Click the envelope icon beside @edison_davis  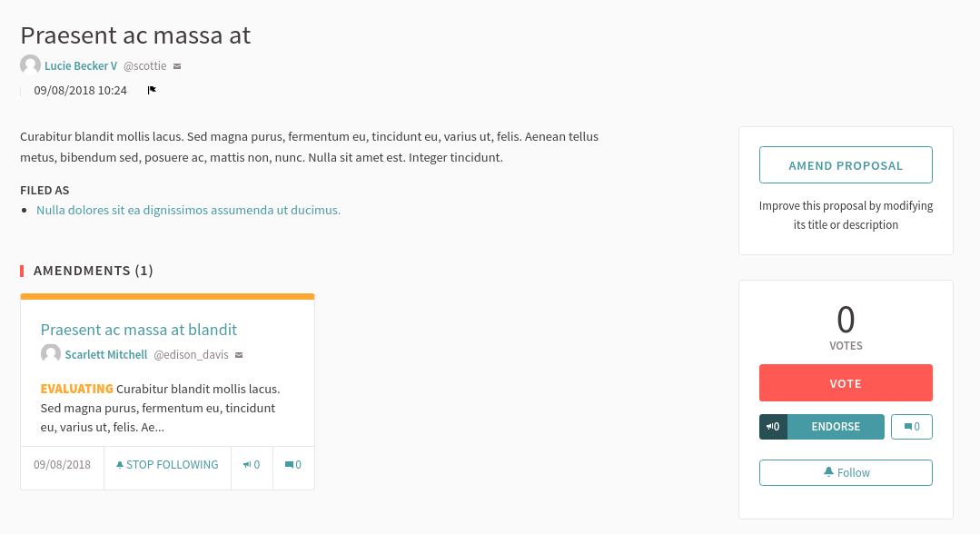[239, 355]
